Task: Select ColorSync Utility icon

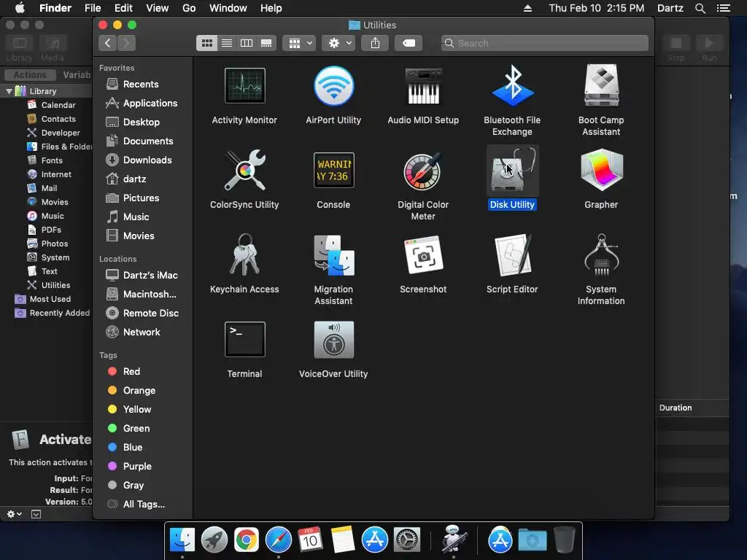Action: click(244, 170)
